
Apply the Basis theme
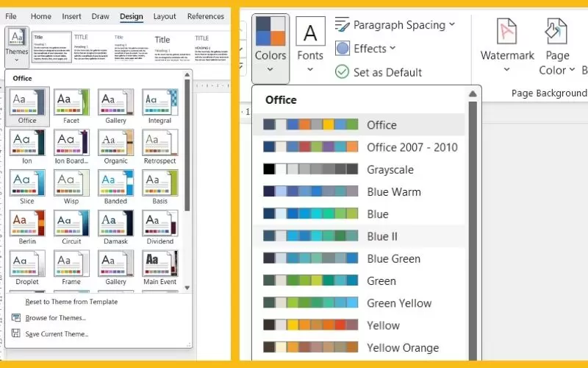pos(159,187)
